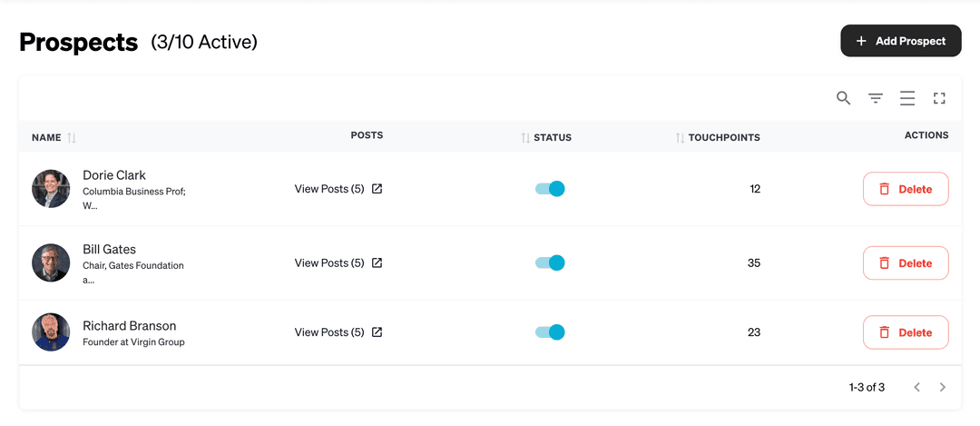Open the search icon in table toolbar

[844, 98]
